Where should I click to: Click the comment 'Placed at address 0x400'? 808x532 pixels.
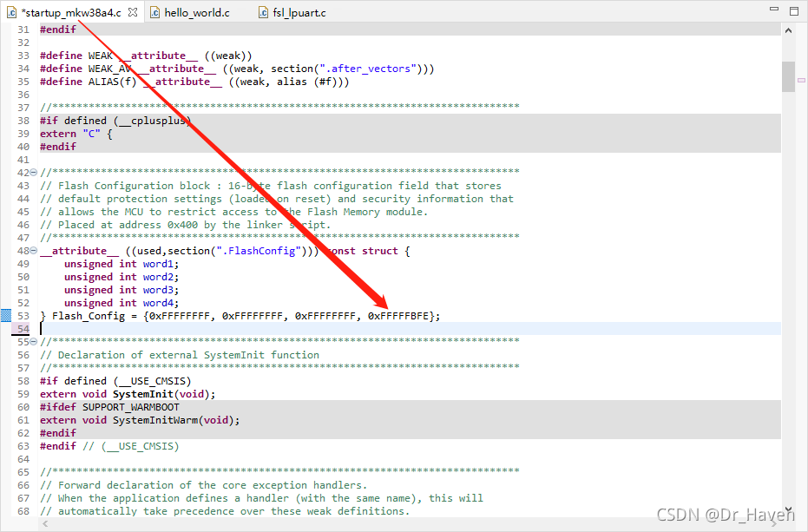(128, 225)
